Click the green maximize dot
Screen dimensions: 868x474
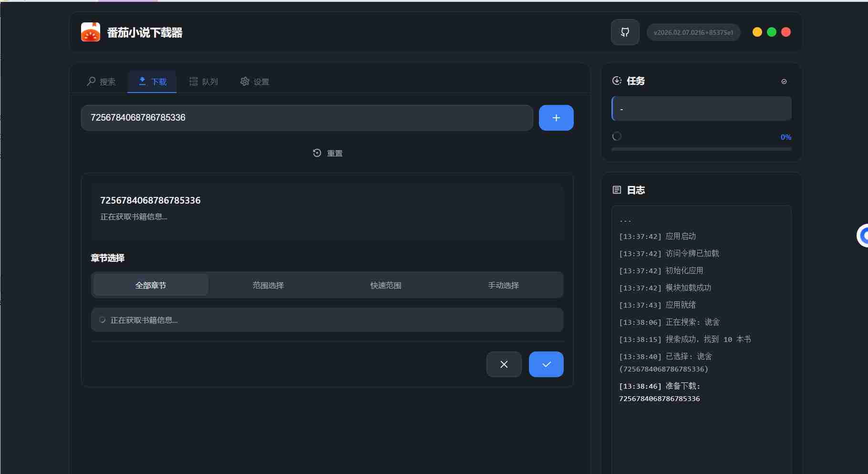click(x=771, y=32)
